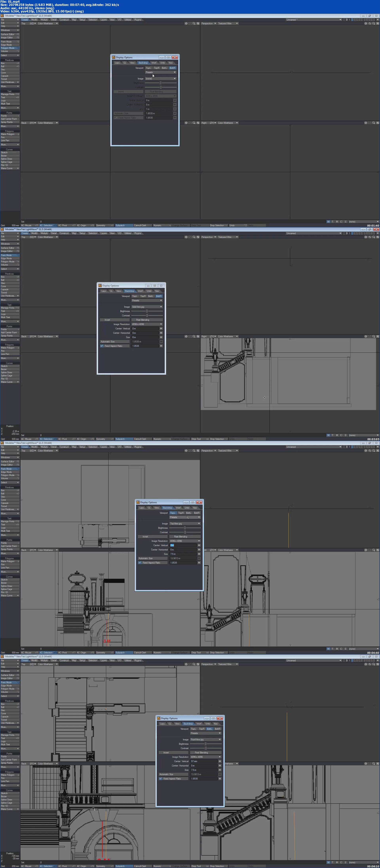
Task: Click W weight map button in 00:01:40 frame
Action: coord(328,222)
